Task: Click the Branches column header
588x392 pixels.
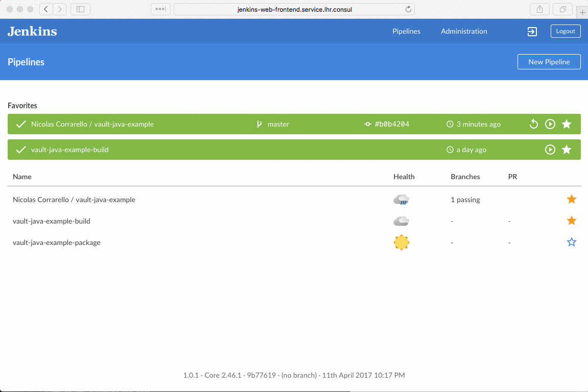Action: coord(465,177)
